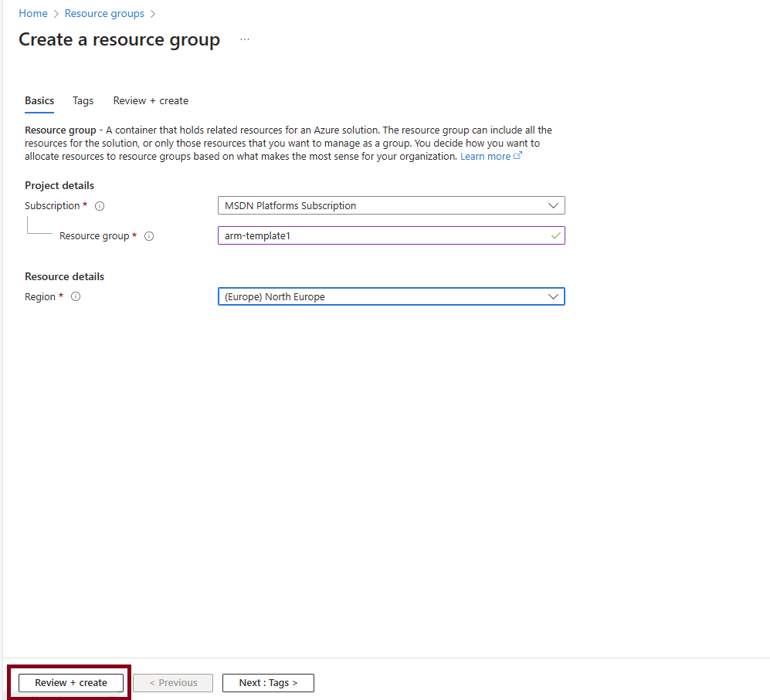This screenshot has height=700, width=770.
Task: Click the info icon beside Resource group label
Action: [149, 236]
